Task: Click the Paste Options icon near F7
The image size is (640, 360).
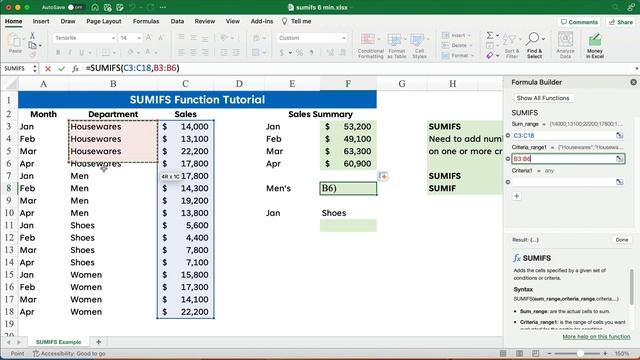Action: 383,176
